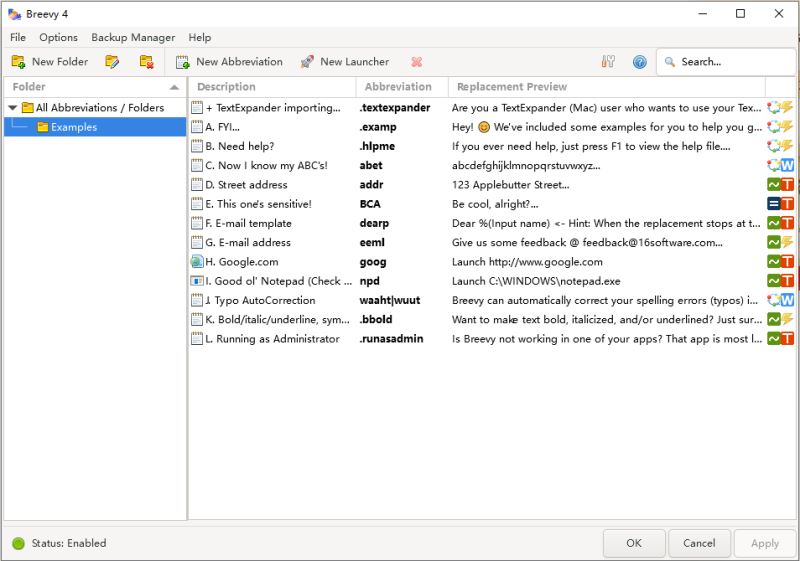
Task: Open the Backup Manager menu
Action: pos(133,37)
